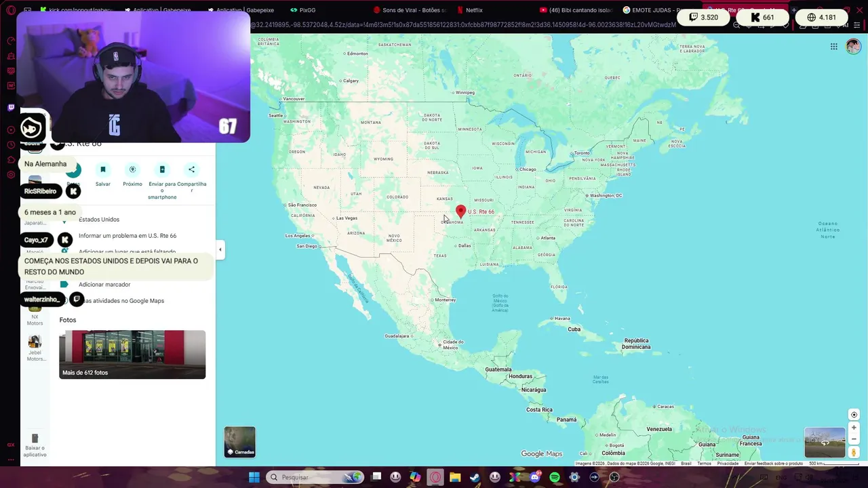Open File Explorer from the taskbar
Screen dimensions: 868x488
tap(455, 477)
